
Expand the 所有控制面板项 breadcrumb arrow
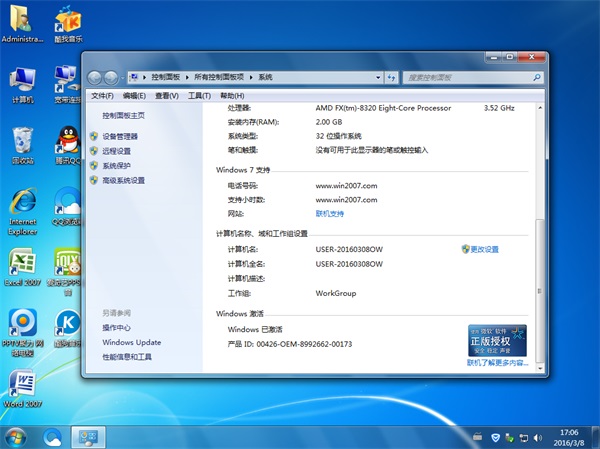coord(252,77)
